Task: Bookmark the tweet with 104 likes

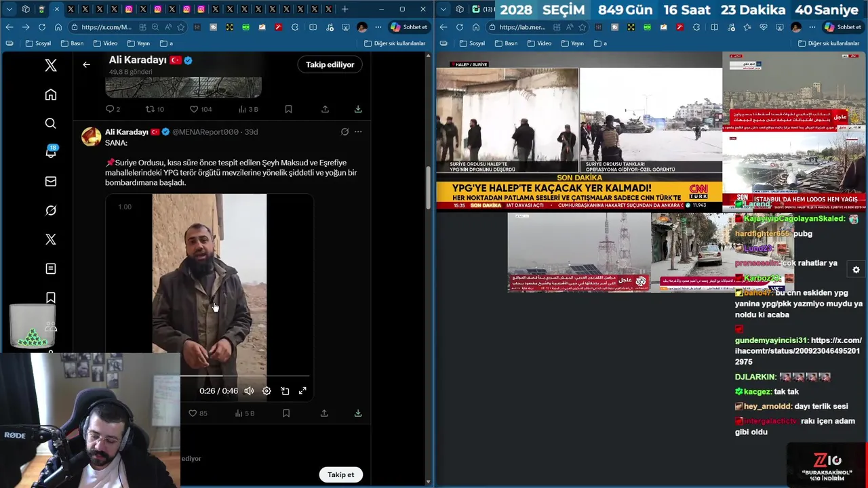Action: (288, 109)
